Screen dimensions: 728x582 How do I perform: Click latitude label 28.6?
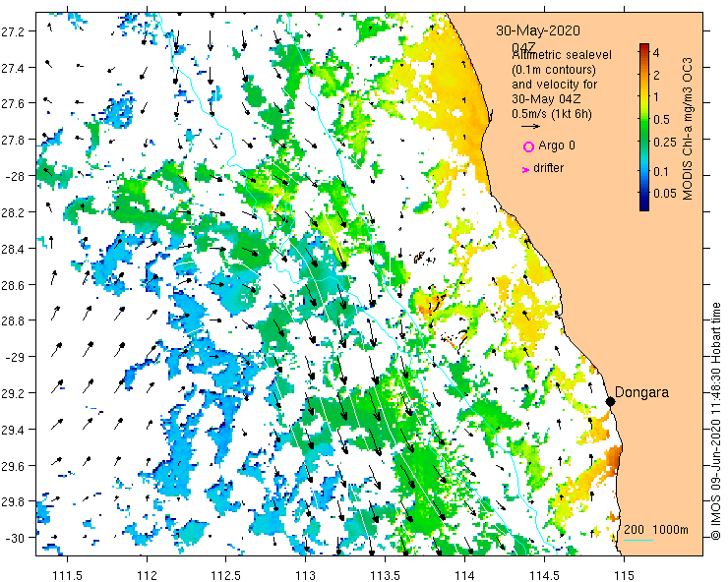(x=12, y=284)
